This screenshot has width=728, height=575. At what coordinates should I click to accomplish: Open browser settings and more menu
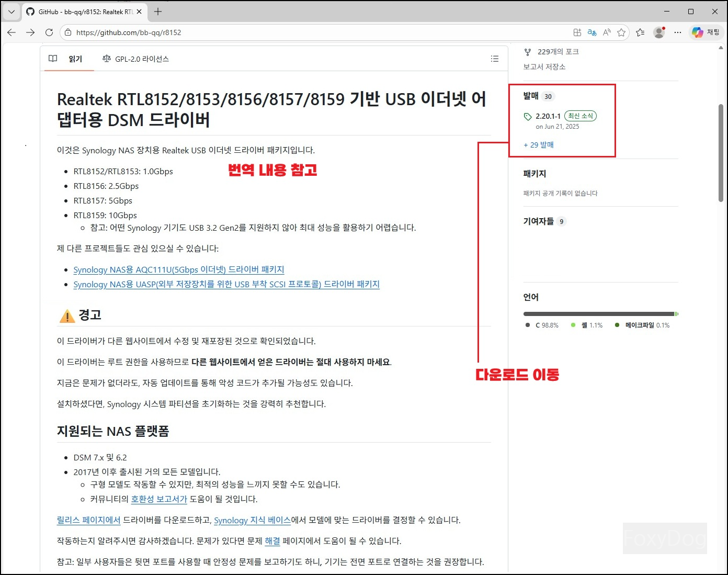pos(678,32)
